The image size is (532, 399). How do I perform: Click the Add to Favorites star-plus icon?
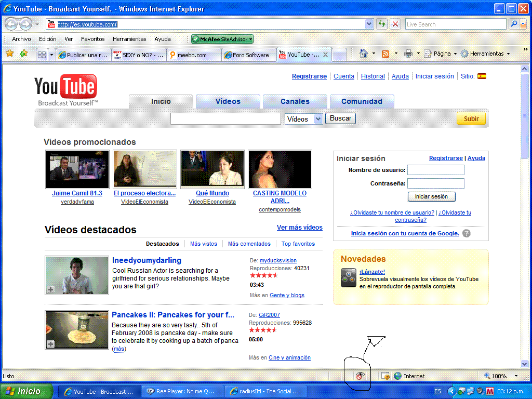(23, 54)
